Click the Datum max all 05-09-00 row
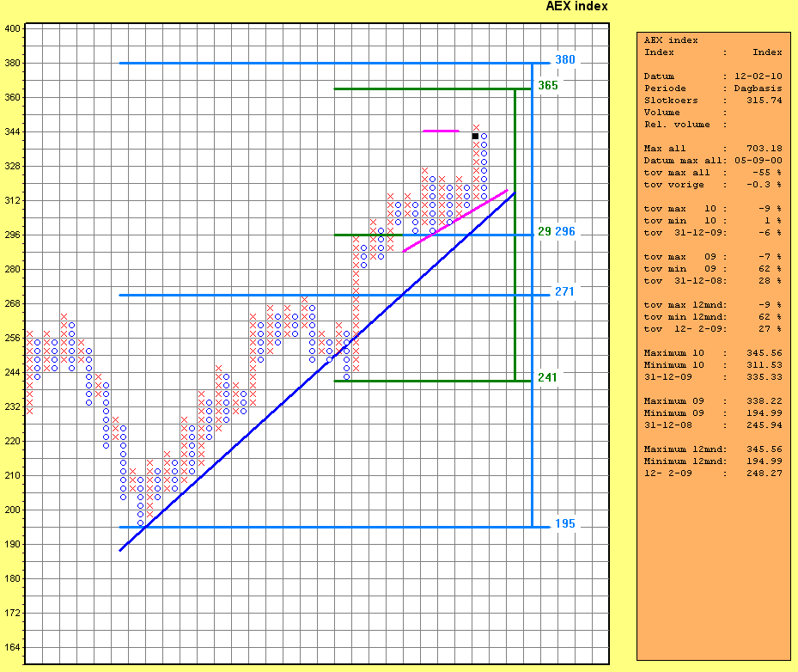Viewport: 798px width, 672px height. 713,161
